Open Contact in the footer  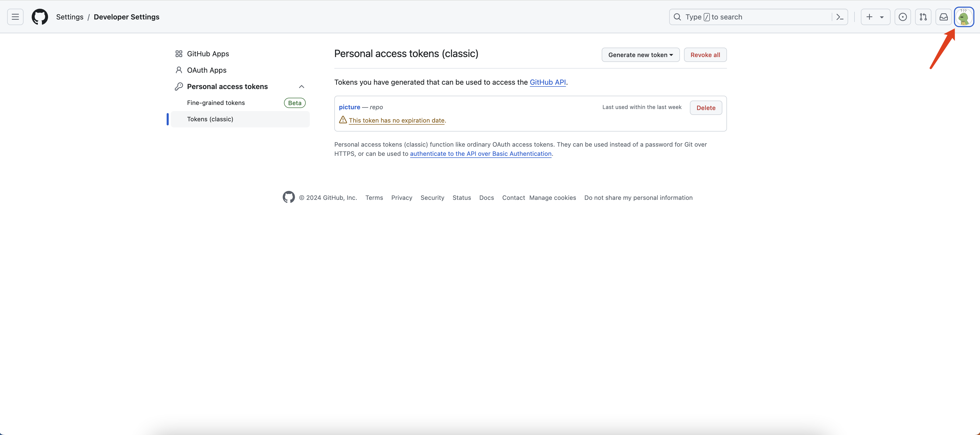pos(514,198)
